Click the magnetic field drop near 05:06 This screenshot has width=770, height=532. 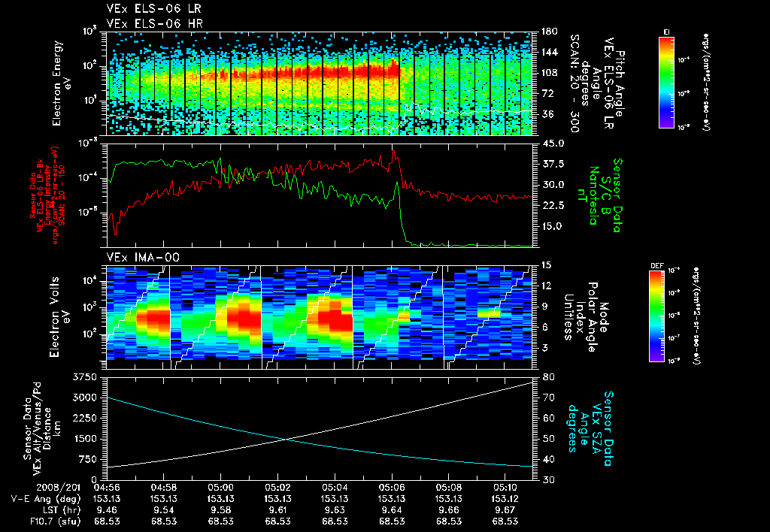tap(401, 213)
